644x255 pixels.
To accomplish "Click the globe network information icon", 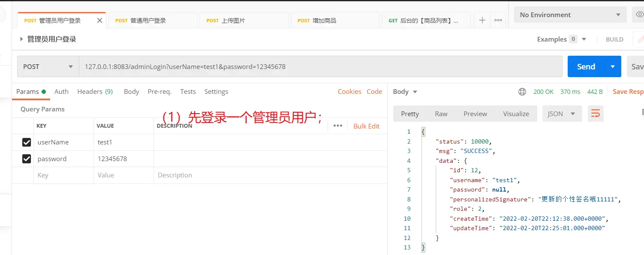I will [x=522, y=92].
